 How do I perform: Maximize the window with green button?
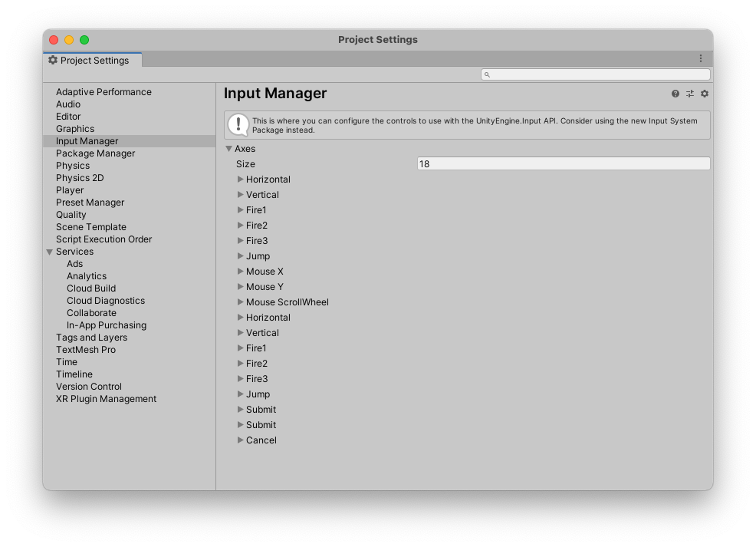point(84,40)
